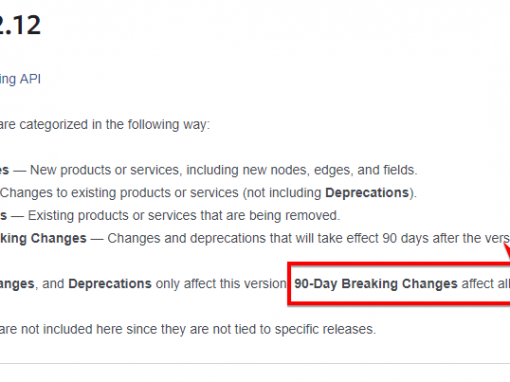The image size is (510, 382).
Task: Click the horizontal divider line below text
Action: pos(255,363)
